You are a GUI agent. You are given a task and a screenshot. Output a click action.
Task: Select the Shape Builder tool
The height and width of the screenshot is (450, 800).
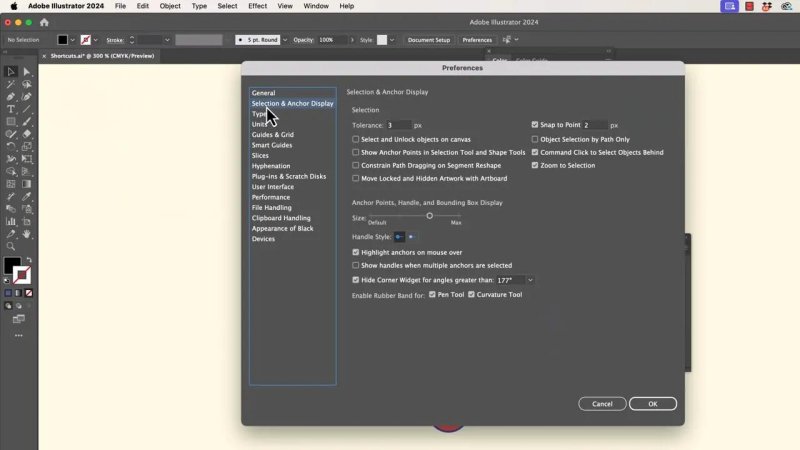11,171
